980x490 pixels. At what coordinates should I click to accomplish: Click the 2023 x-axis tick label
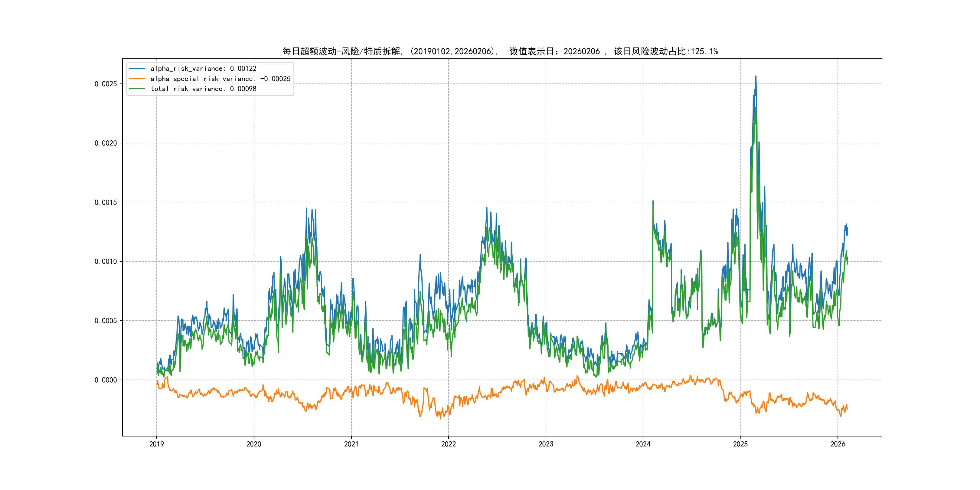pyautogui.click(x=546, y=444)
